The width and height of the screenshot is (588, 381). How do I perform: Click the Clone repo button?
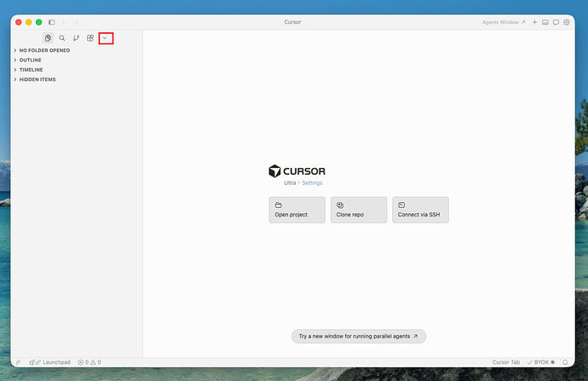pyautogui.click(x=359, y=210)
